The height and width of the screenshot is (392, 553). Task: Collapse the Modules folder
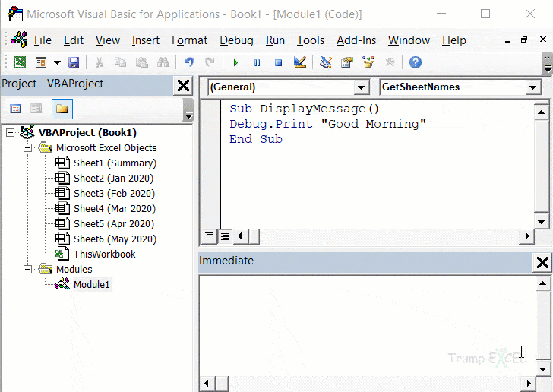tap(28, 269)
